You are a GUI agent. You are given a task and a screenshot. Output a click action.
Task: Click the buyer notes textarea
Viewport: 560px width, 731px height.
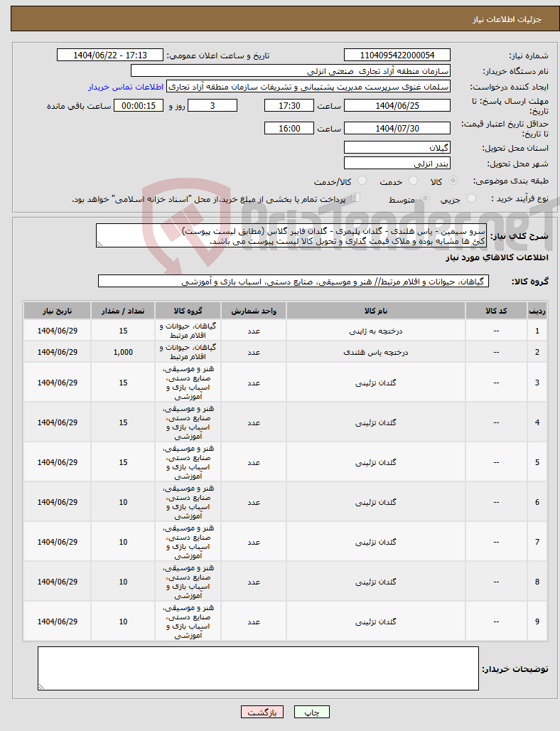(x=258, y=668)
